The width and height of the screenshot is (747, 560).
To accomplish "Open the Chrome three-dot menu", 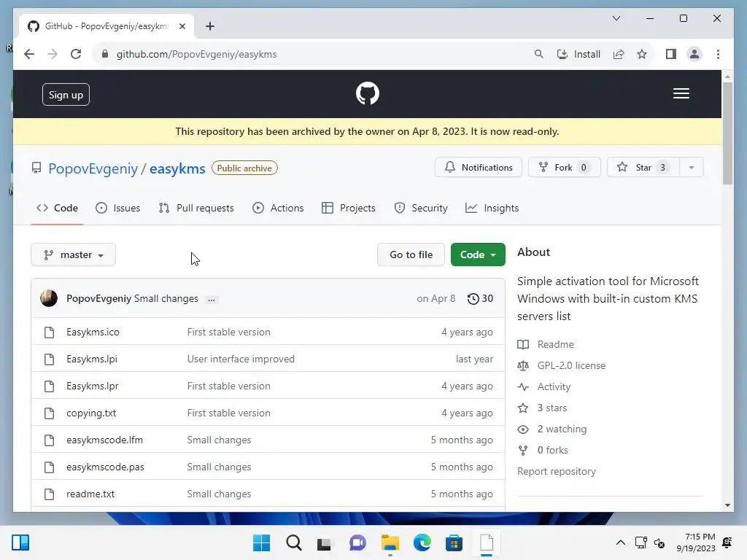I will 718,54.
